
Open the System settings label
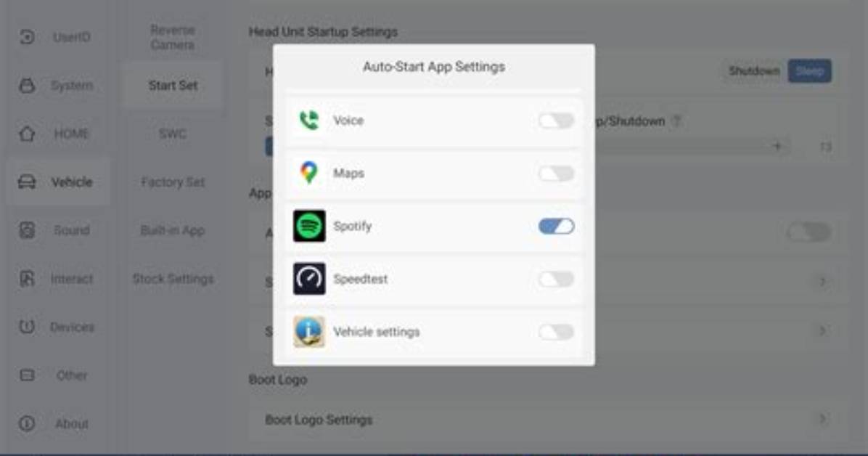pyautogui.click(x=72, y=86)
